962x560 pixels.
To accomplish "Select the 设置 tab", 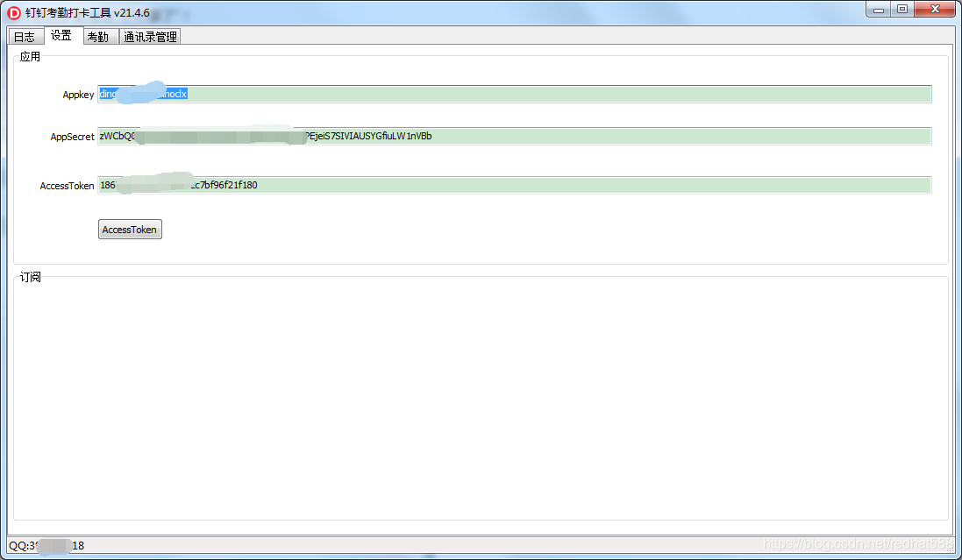I will point(61,36).
